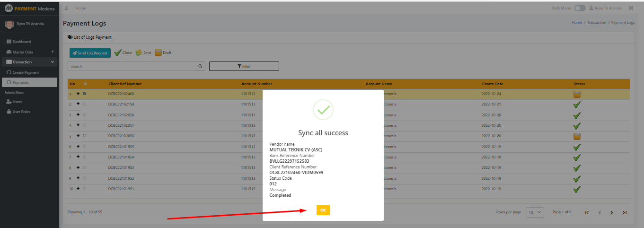This screenshot has height=228, width=644.
Task: Go to last page using pagination icon
Action: (624, 212)
